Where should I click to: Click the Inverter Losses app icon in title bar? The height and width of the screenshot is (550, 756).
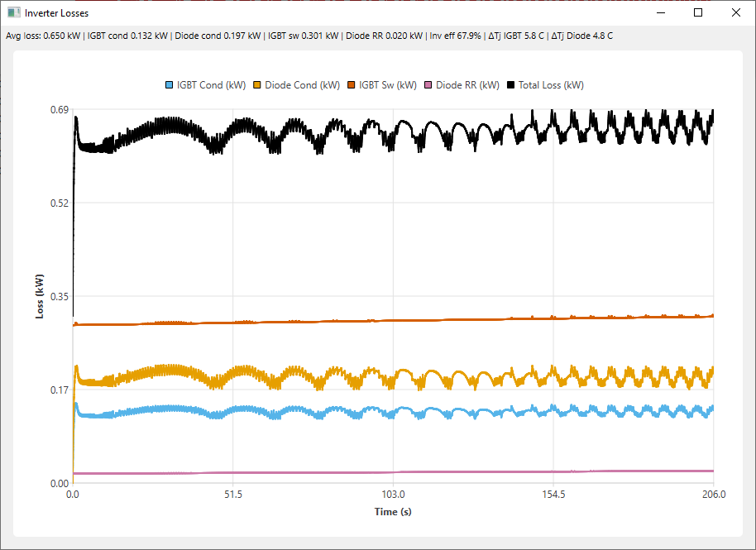pos(14,13)
